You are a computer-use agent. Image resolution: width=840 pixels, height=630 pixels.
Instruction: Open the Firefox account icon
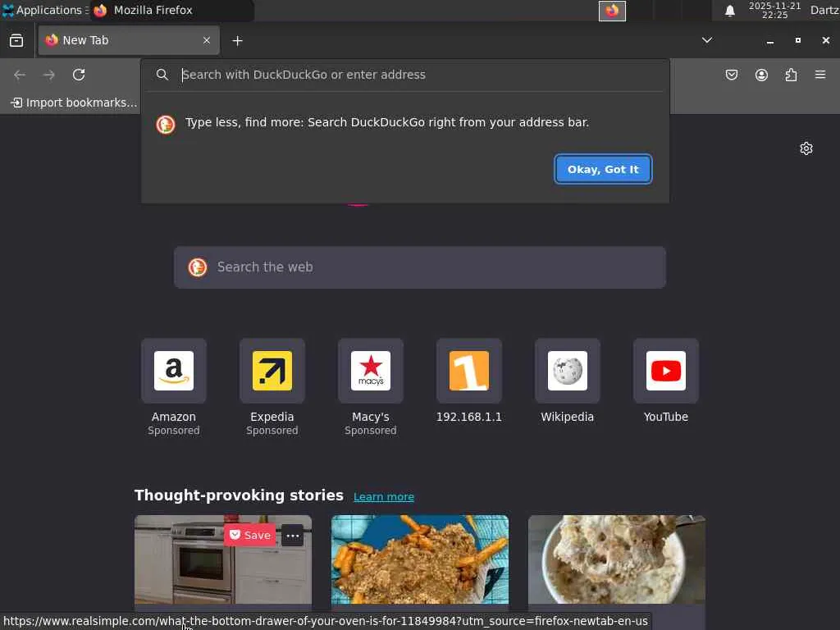761,75
